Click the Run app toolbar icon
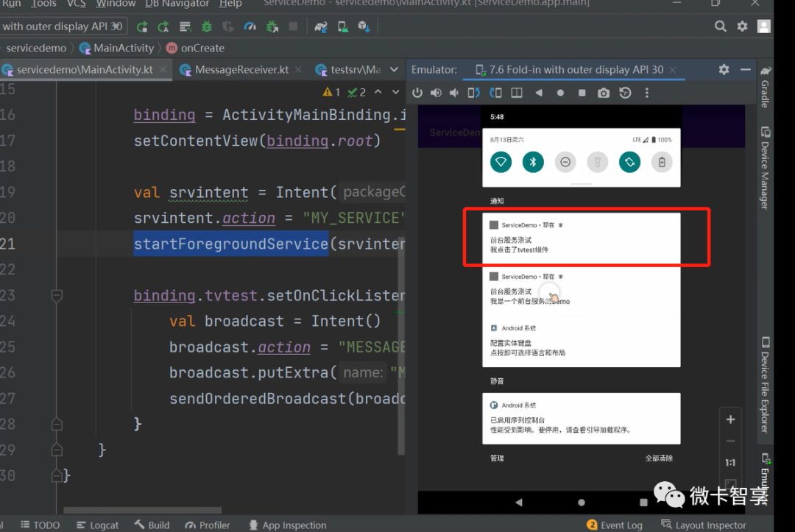 [x=142, y=26]
